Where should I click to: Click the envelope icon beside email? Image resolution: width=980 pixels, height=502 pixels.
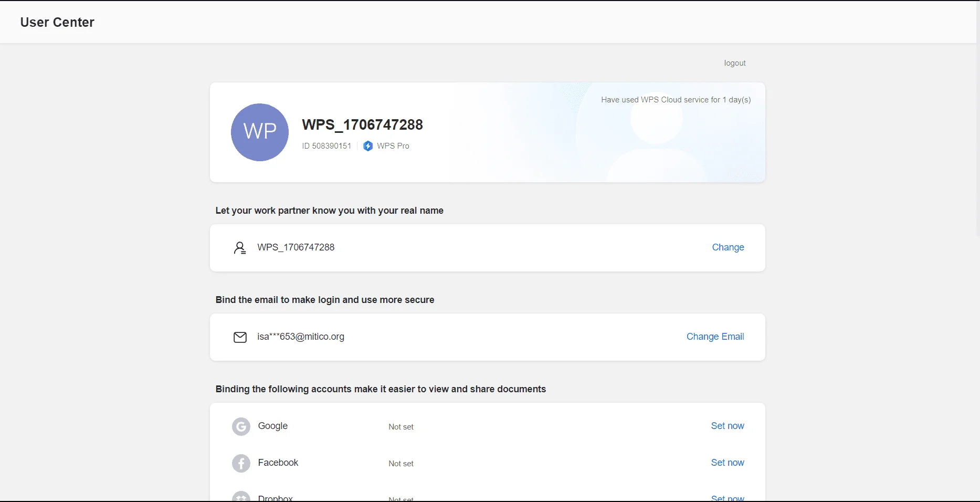[240, 337]
